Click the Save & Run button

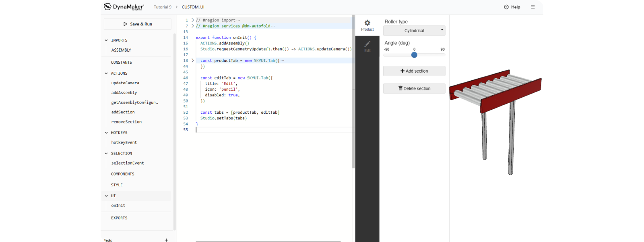click(x=137, y=24)
